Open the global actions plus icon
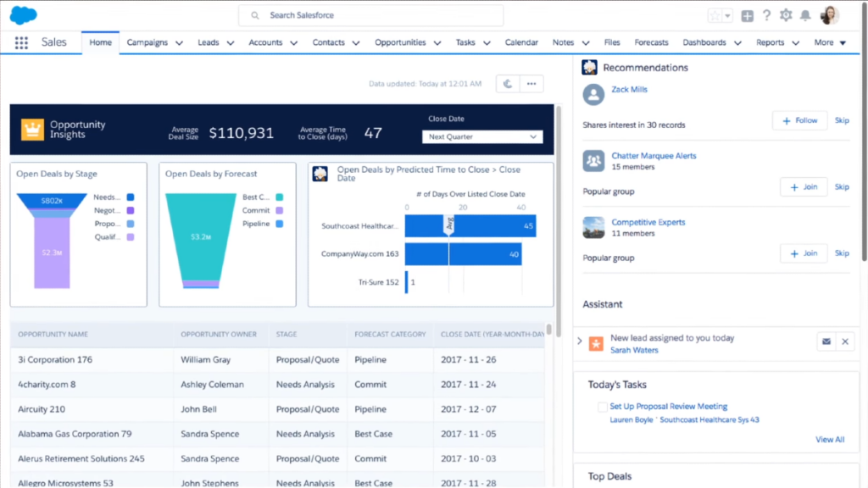868x488 pixels. pyautogui.click(x=748, y=15)
